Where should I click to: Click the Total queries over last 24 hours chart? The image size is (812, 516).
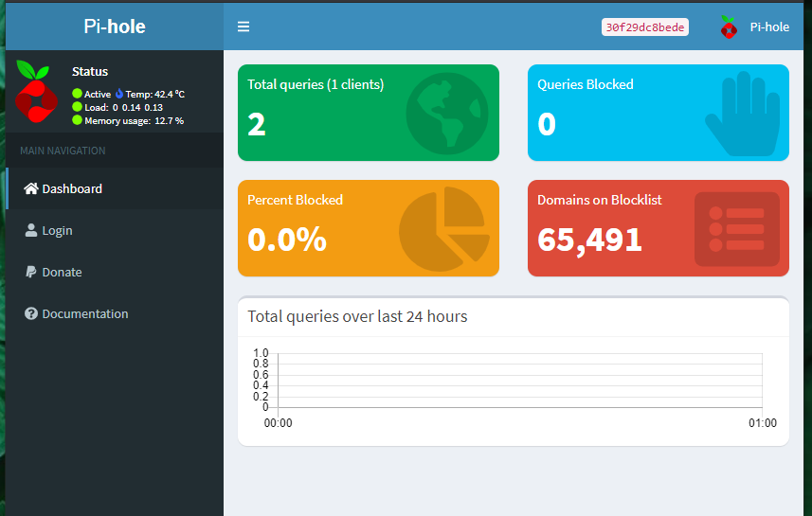click(514, 388)
